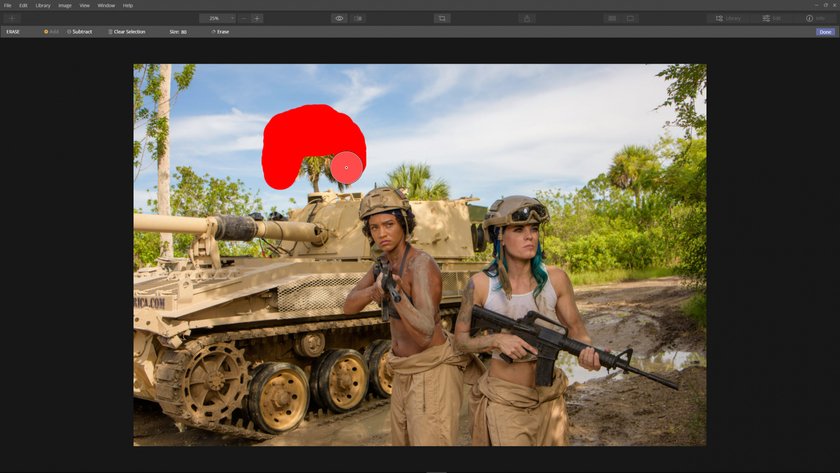Select the Subtract brush mode
This screenshot has width=840, height=473.
coord(80,32)
